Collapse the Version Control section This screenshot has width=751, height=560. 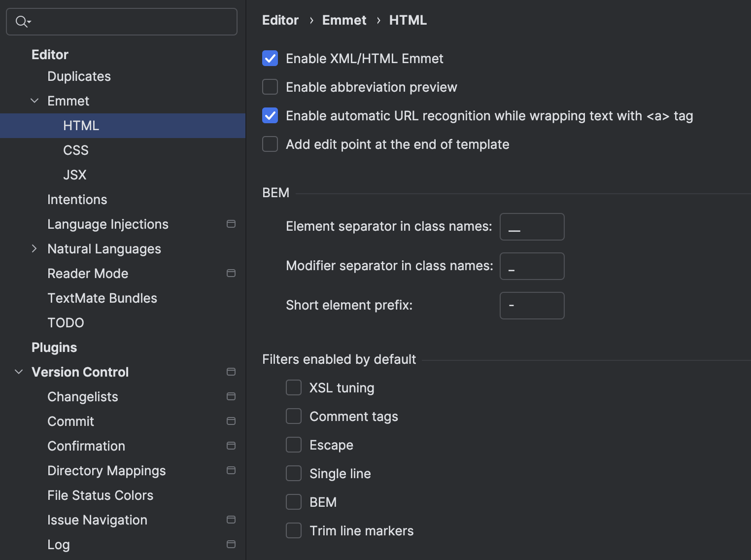[x=19, y=372]
